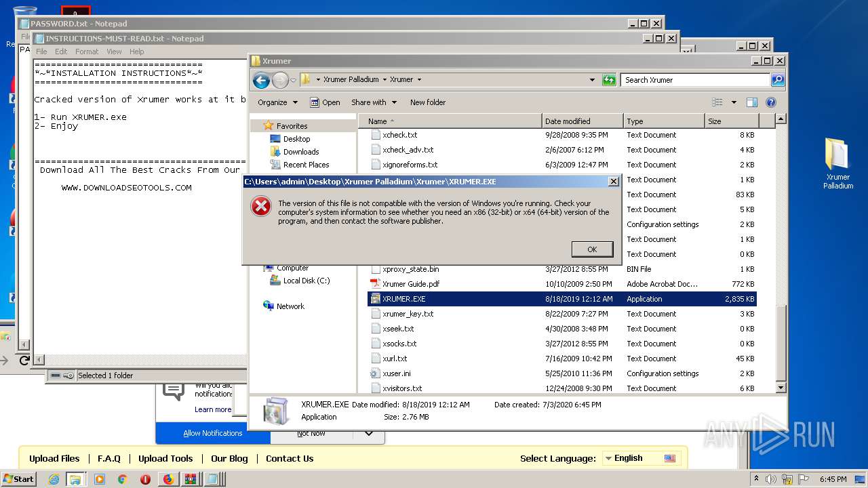Click the Xrumer Palladium breadcrumb
This screenshot has width=868, height=488.
click(x=351, y=79)
